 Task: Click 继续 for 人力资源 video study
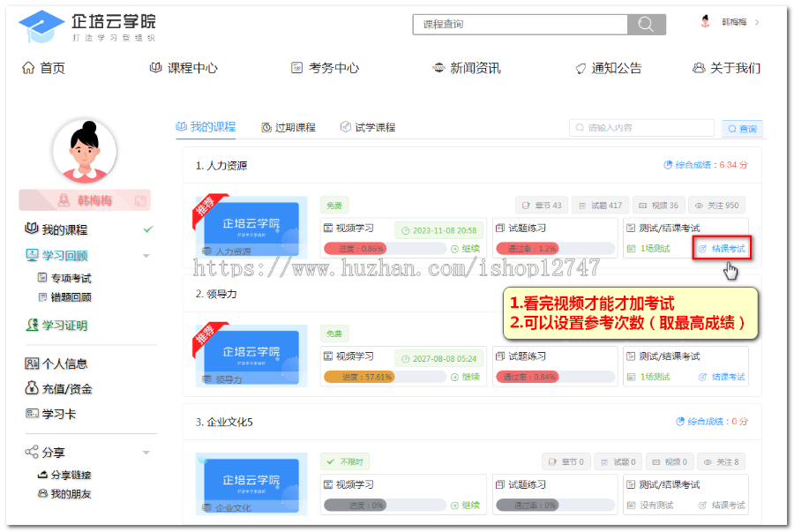coord(466,249)
